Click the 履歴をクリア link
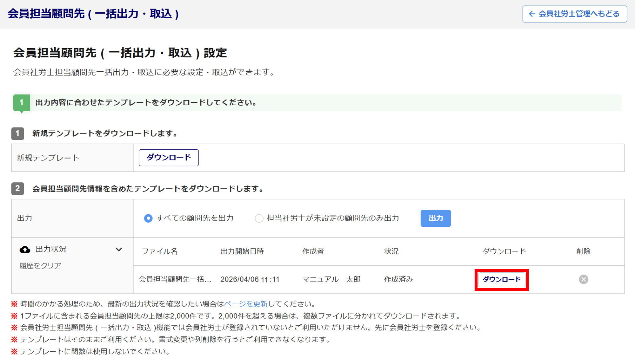 click(x=40, y=266)
